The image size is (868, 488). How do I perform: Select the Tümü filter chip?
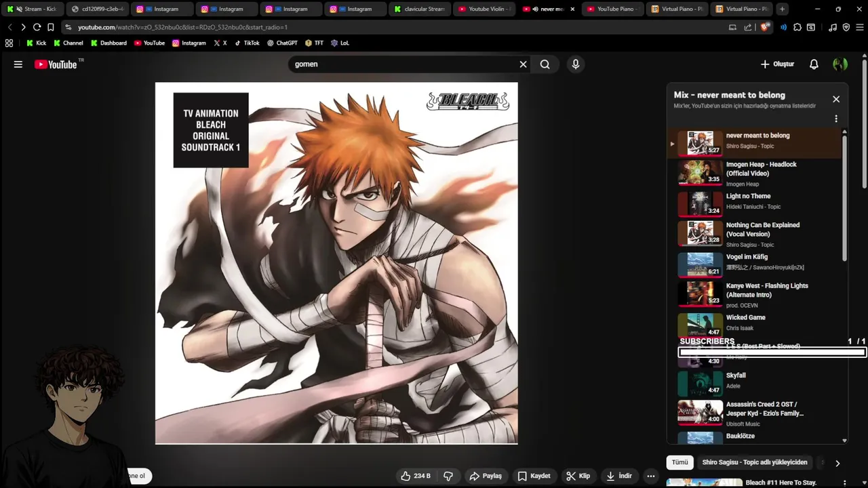point(679,462)
